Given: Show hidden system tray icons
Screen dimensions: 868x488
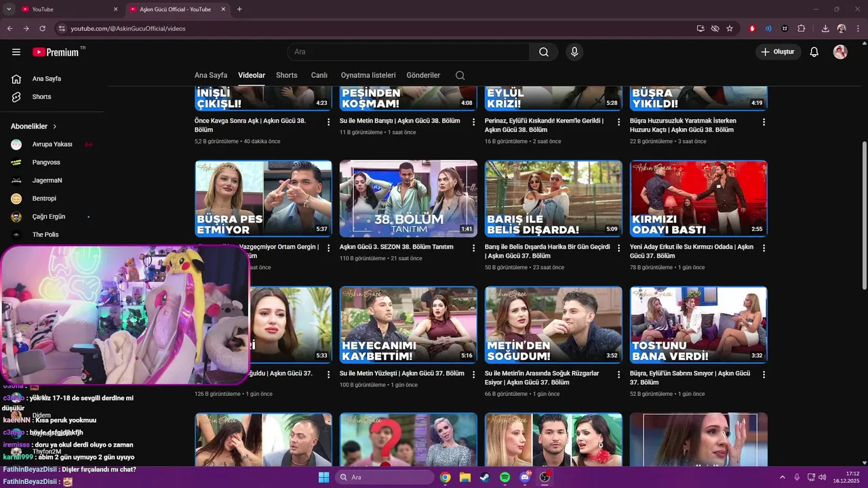Looking at the screenshot, I should tap(783, 477).
